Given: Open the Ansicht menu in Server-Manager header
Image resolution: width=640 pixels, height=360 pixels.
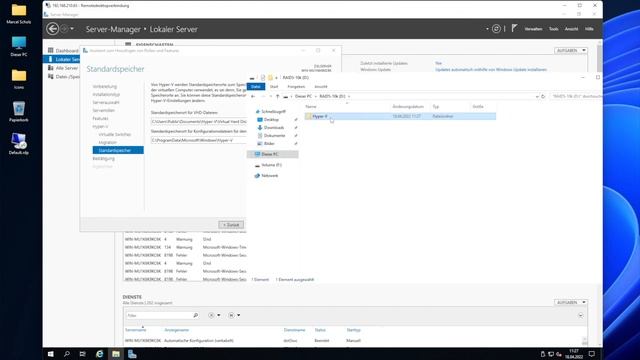Looking at the screenshot, I should click(571, 29).
